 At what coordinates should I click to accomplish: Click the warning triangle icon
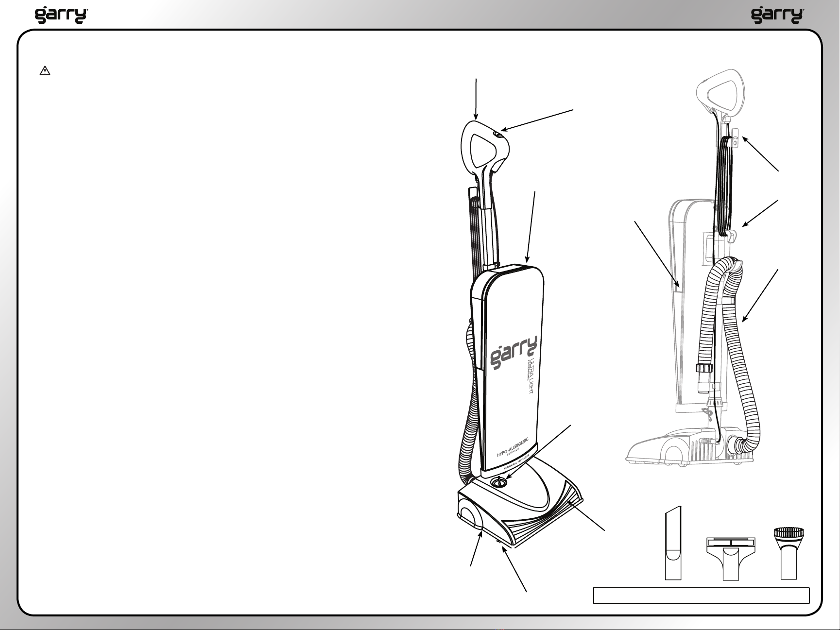point(45,71)
